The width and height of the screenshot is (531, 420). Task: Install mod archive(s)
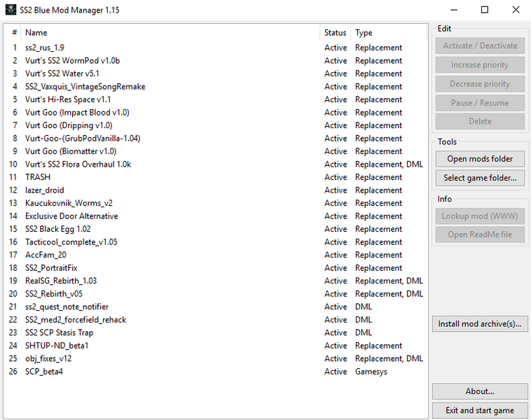tap(480, 324)
